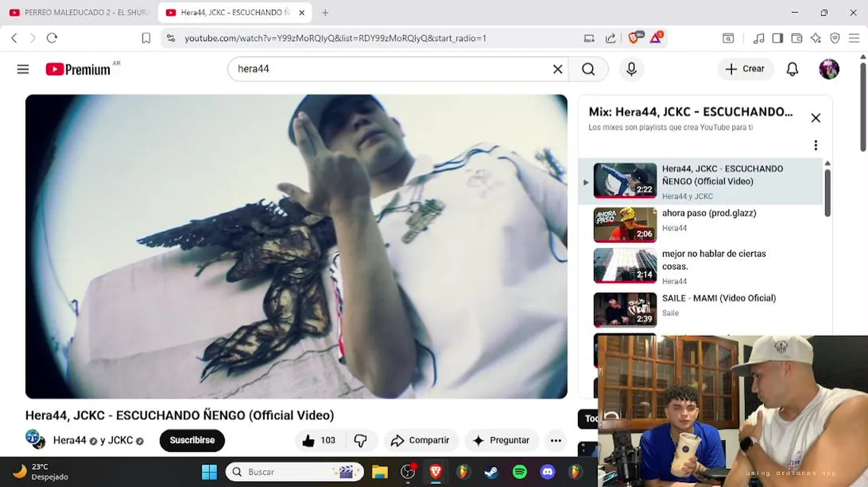Open the tab search icon in toolbar
This screenshot has width=868, height=487.
[728, 39]
